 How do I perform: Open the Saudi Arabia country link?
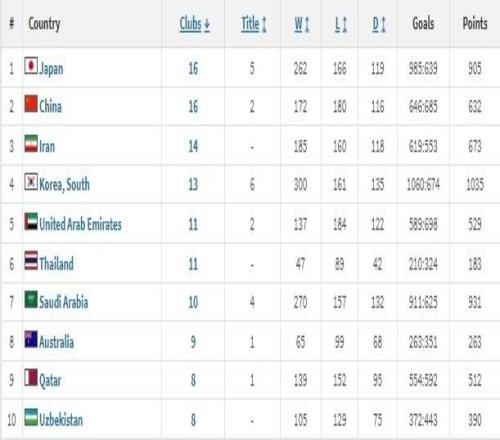(x=64, y=302)
